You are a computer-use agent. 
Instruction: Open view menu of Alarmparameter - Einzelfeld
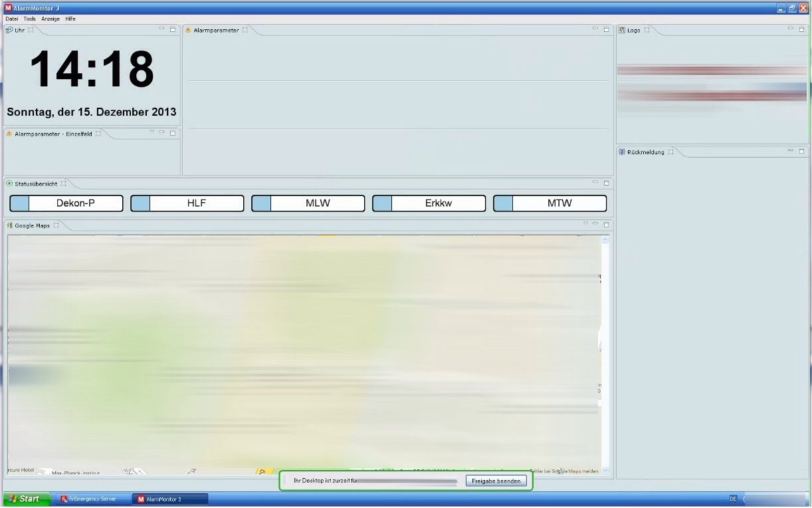(152, 132)
